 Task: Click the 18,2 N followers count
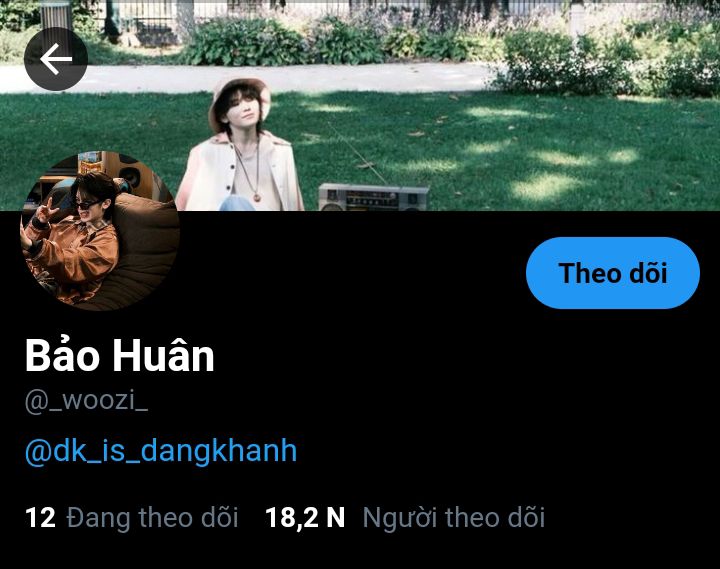[305, 518]
